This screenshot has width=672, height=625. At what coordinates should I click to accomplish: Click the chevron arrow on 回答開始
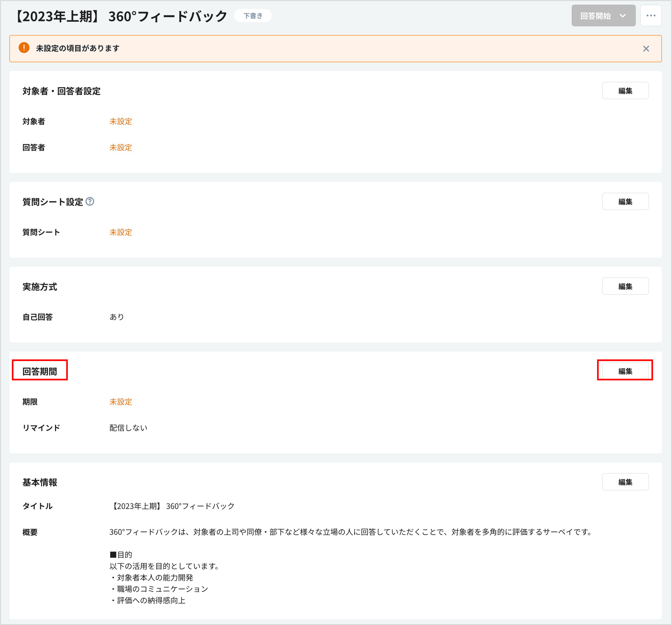tap(622, 16)
